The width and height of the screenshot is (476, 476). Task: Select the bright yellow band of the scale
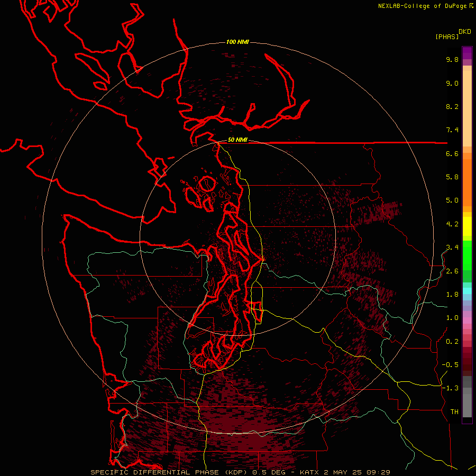click(467, 226)
